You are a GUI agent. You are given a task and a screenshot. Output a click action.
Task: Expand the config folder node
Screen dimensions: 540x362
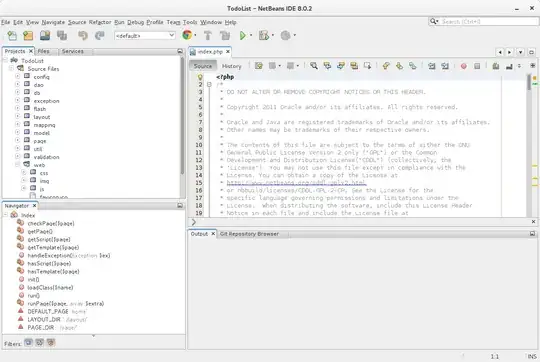(18, 76)
